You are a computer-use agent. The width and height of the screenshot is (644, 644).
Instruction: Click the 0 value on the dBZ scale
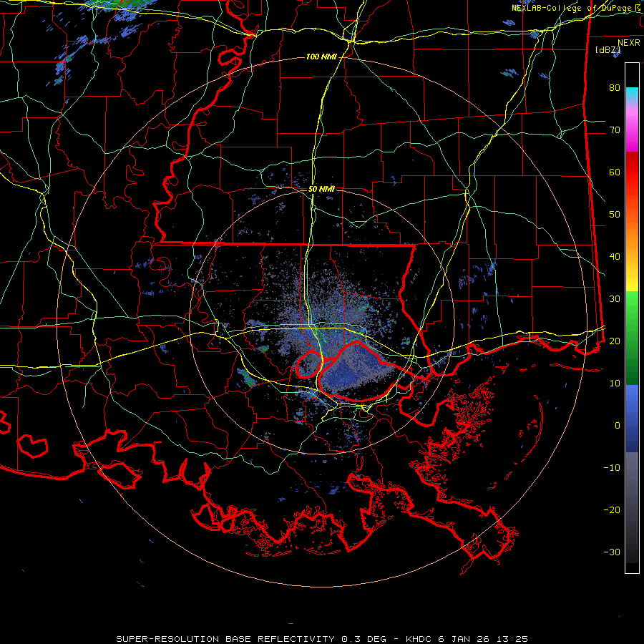point(618,426)
